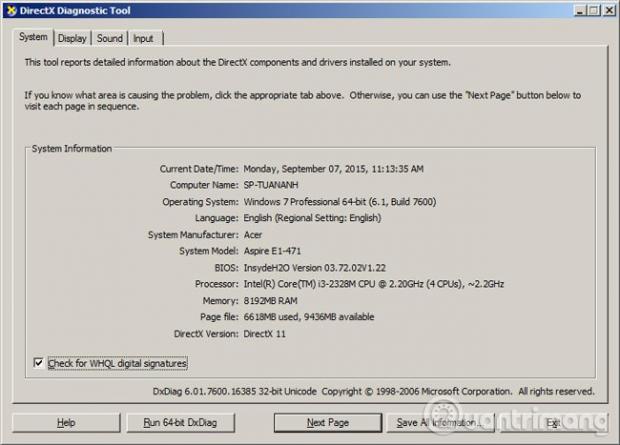The image size is (620, 445).
Task: Select the System tab
Action: [33, 37]
